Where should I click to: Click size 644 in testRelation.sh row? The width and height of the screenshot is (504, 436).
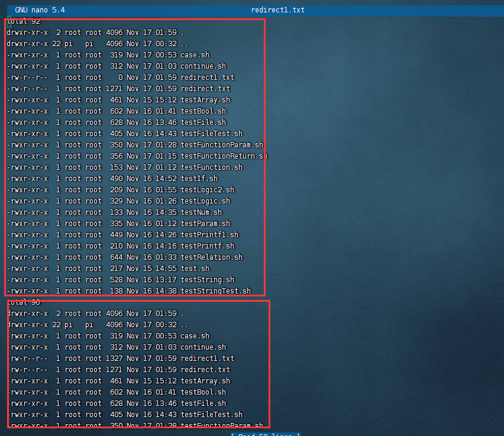(117, 257)
